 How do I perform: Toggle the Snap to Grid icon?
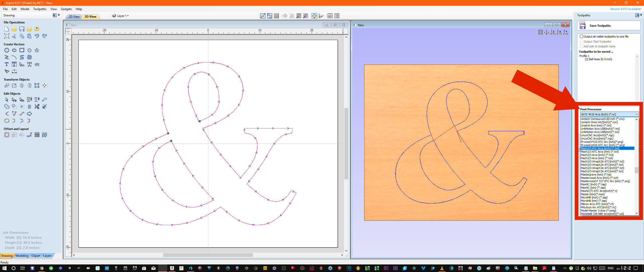tap(276, 16)
